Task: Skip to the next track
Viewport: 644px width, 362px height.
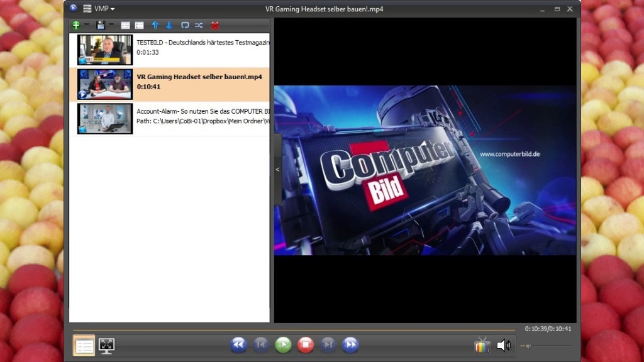Action: 328,345
